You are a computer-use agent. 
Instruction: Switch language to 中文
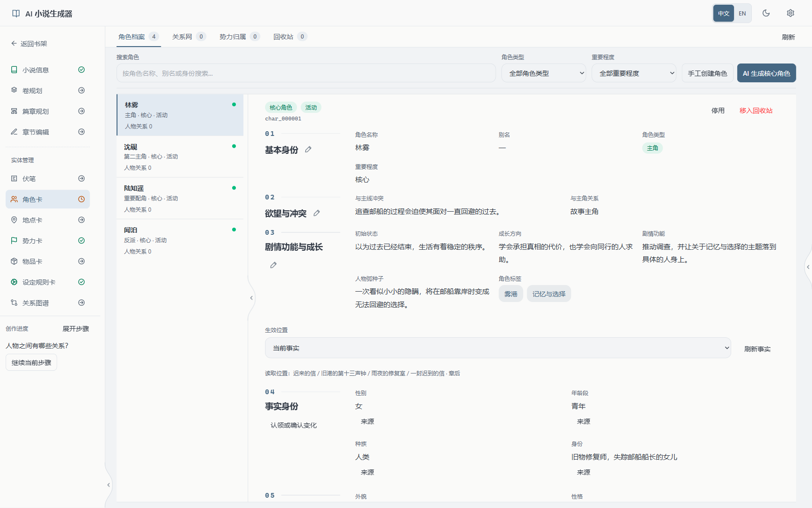724,13
